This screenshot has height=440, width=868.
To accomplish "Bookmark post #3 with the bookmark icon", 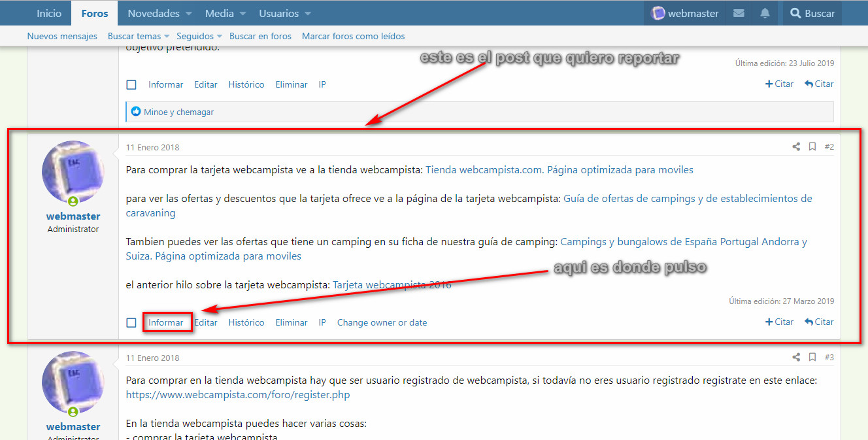I will [x=812, y=357].
